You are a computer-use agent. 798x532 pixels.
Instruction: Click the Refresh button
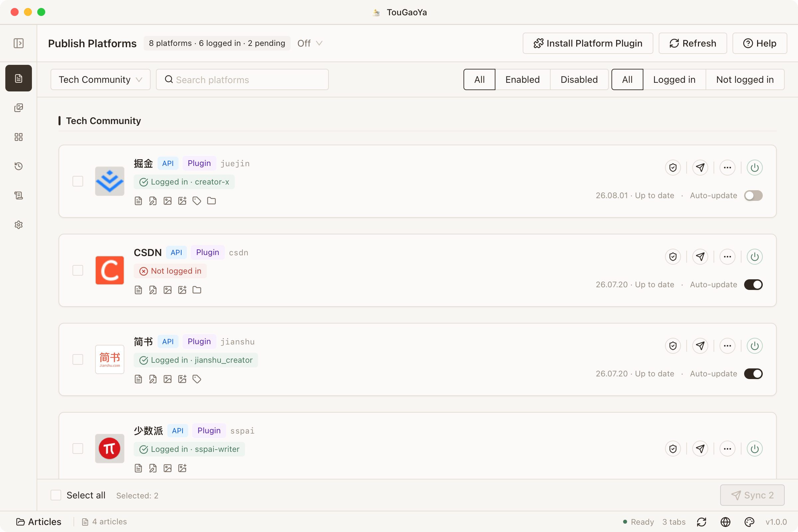point(693,43)
